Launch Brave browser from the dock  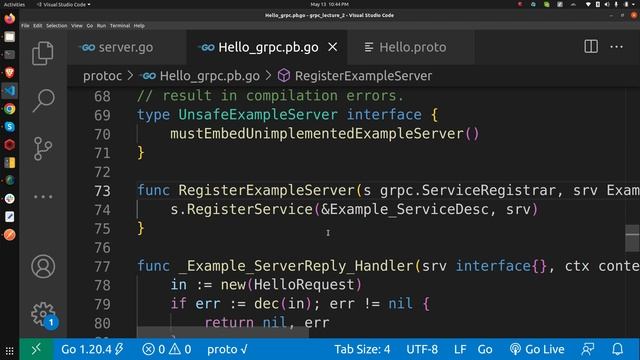(x=10, y=73)
